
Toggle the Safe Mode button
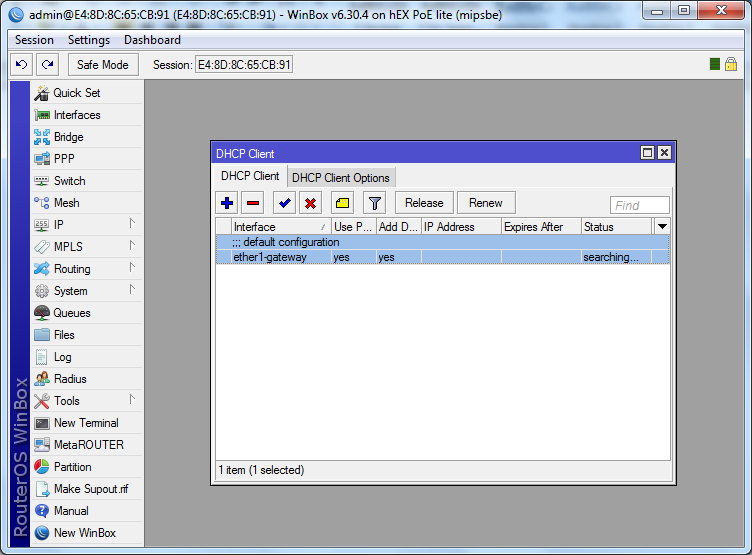pos(103,65)
